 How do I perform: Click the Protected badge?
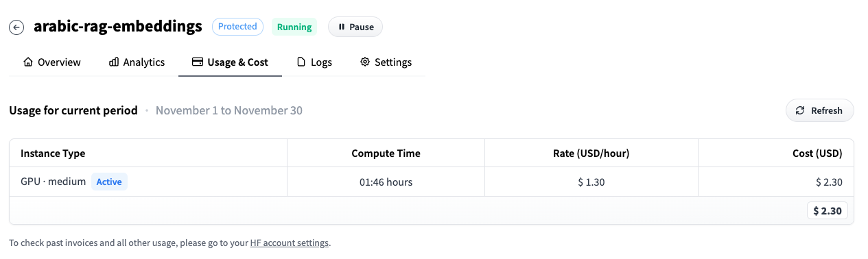click(x=237, y=27)
